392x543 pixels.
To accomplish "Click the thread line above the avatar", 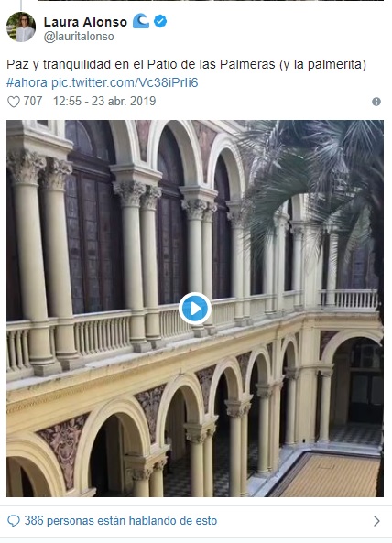I will click(21, 5).
